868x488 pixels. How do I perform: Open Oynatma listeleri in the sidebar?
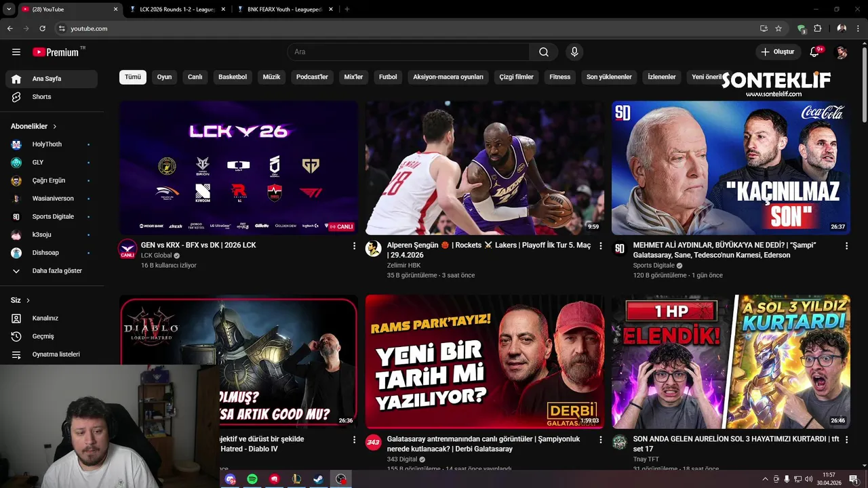[52, 354]
